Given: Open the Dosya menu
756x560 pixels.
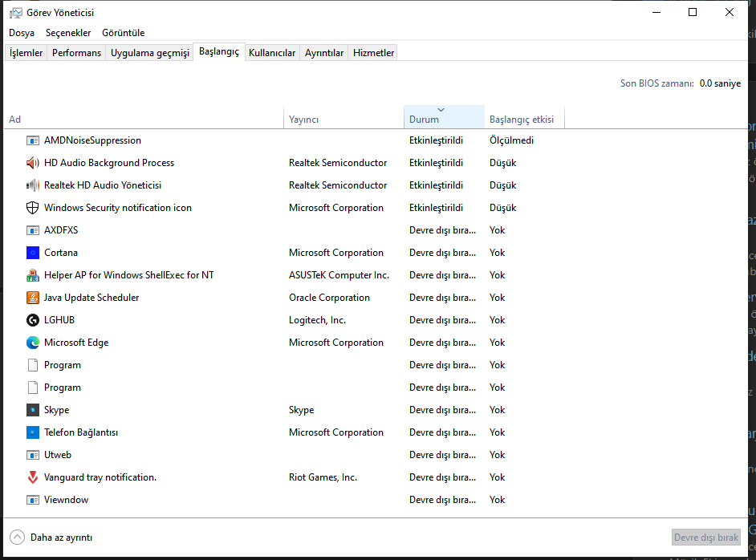Looking at the screenshot, I should click(x=22, y=33).
